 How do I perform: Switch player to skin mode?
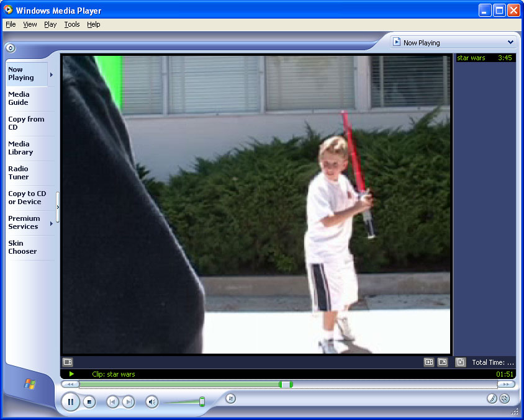pyautogui.click(x=505, y=398)
